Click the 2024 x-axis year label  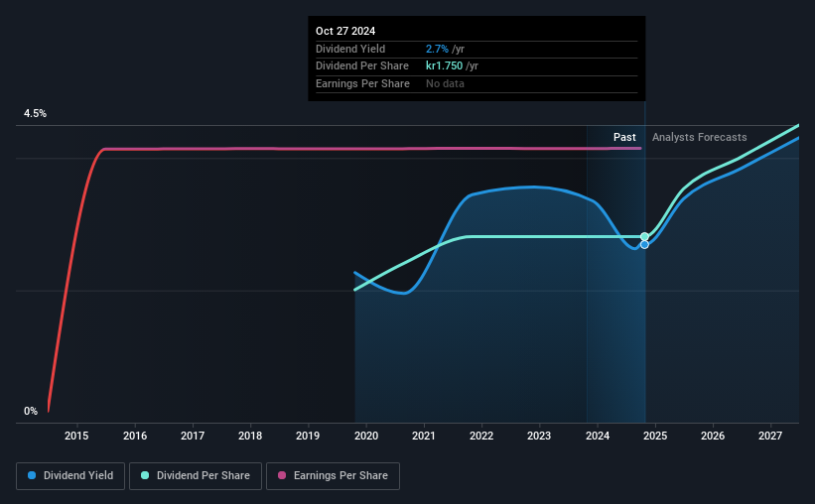(598, 436)
